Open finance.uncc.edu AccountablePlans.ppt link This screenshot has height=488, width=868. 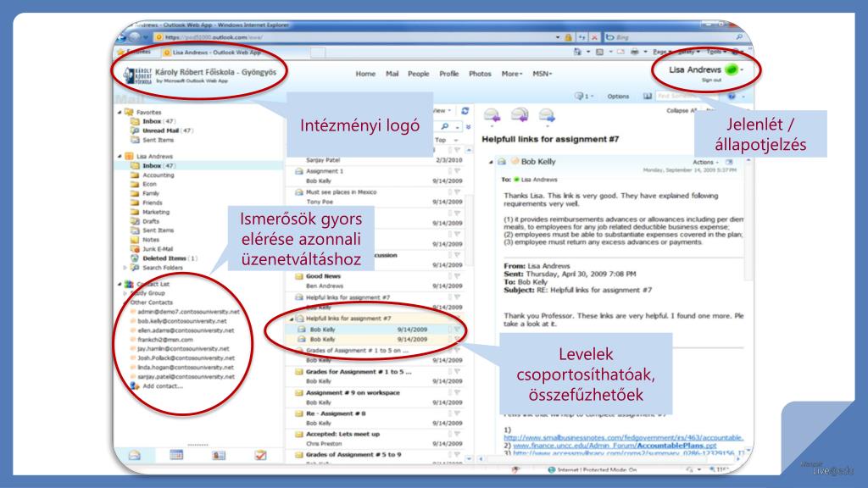[615, 446]
